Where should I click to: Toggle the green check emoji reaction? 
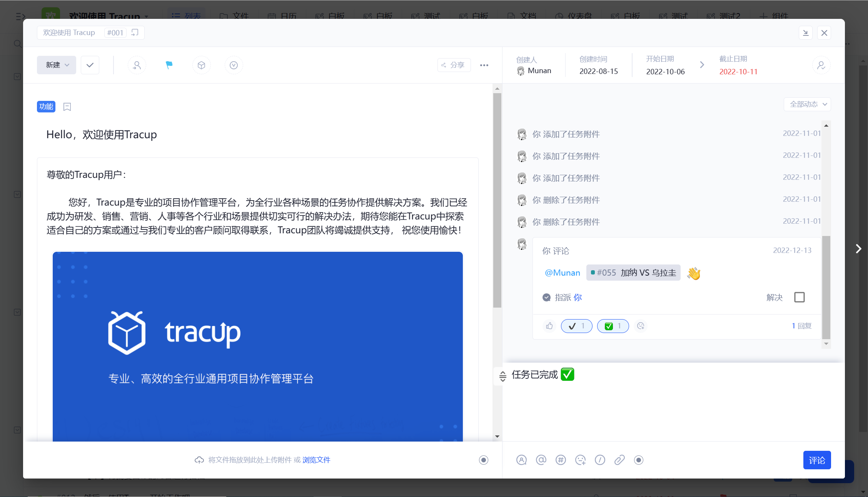coord(613,326)
